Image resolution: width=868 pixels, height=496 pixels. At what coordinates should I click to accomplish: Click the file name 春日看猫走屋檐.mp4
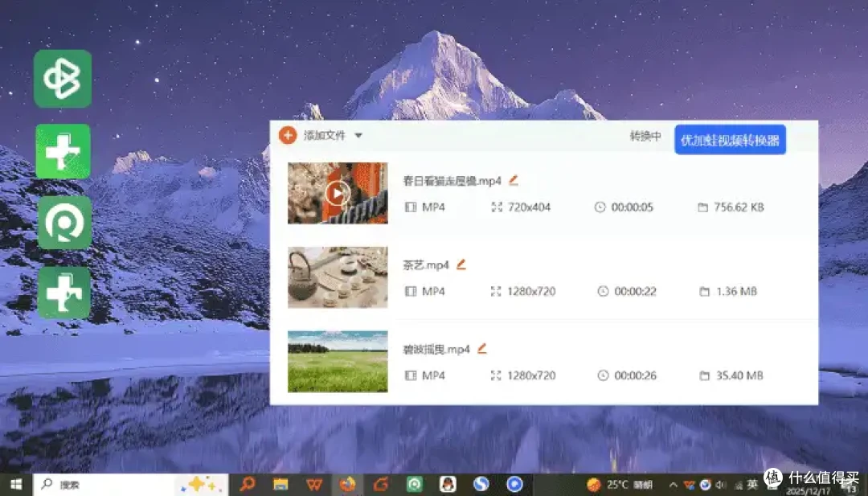tap(452, 181)
